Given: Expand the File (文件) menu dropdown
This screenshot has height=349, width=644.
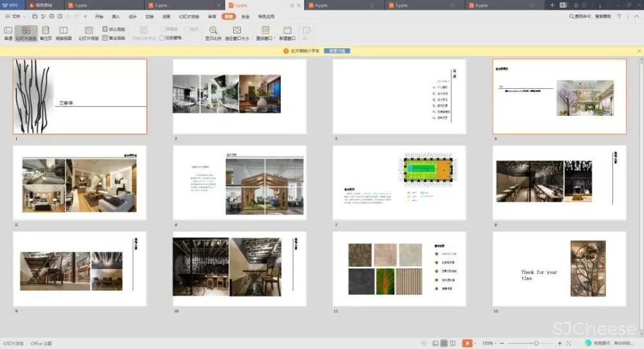Looking at the screenshot, I should (x=15, y=16).
